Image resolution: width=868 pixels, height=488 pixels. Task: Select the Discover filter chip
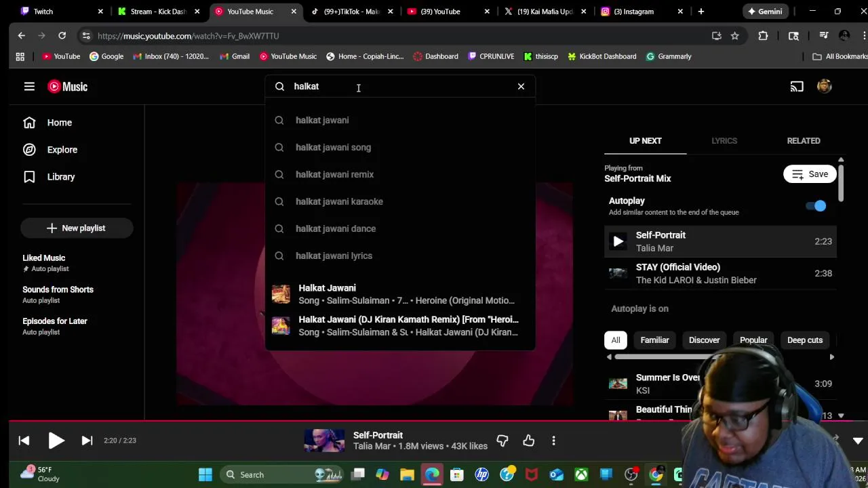pos(704,340)
